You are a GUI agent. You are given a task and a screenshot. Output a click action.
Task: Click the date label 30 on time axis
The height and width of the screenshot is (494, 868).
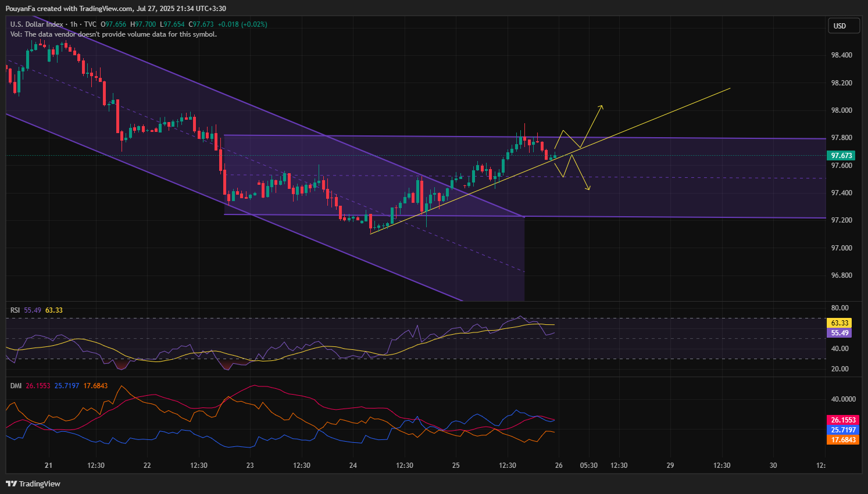773,466
